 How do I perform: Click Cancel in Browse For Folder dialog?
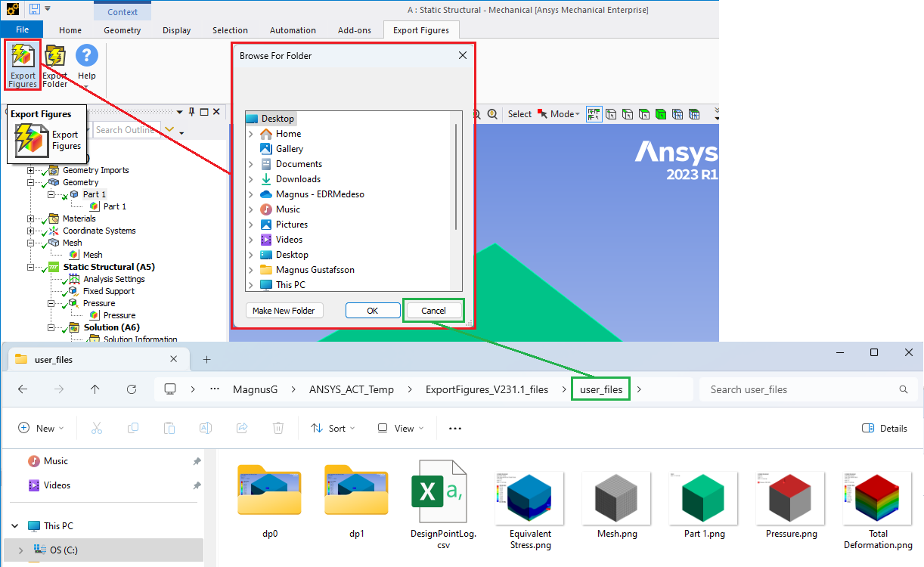pyautogui.click(x=433, y=311)
